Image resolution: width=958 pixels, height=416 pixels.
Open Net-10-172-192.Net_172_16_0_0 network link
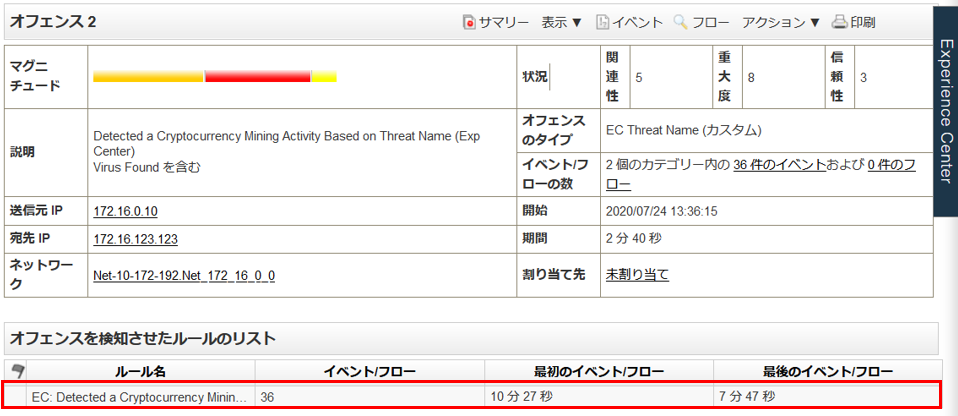[x=184, y=276]
